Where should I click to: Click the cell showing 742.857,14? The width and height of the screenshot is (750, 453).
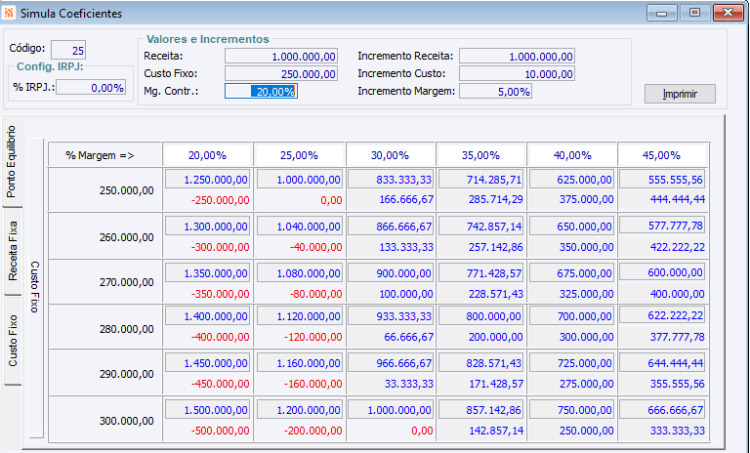click(481, 227)
